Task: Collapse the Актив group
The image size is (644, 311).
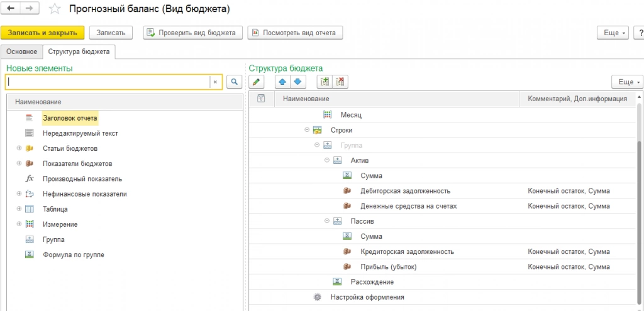Action: point(326,160)
